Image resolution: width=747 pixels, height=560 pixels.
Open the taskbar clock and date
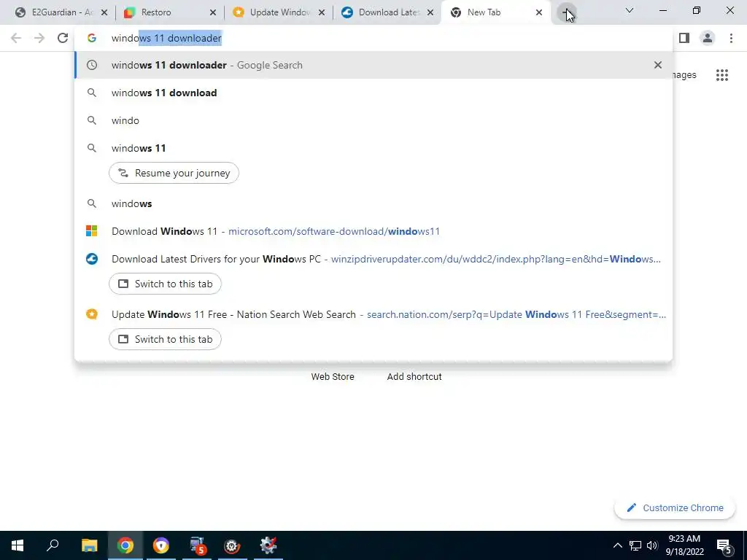tap(684, 545)
